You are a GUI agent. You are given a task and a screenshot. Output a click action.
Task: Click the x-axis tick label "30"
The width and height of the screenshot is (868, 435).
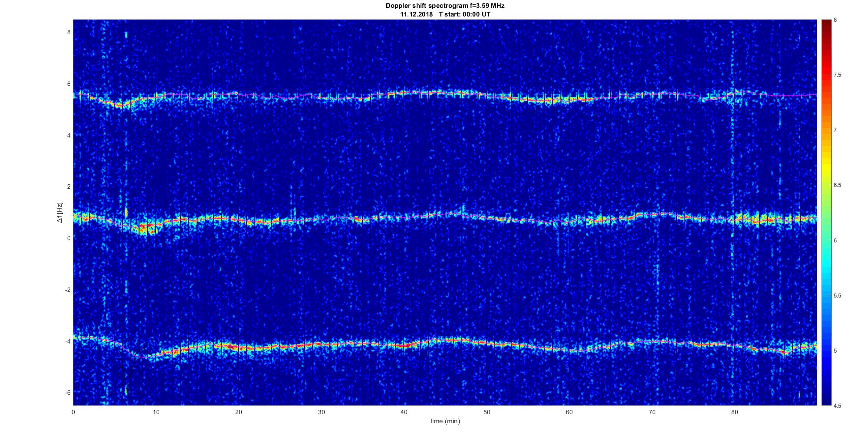click(x=321, y=412)
